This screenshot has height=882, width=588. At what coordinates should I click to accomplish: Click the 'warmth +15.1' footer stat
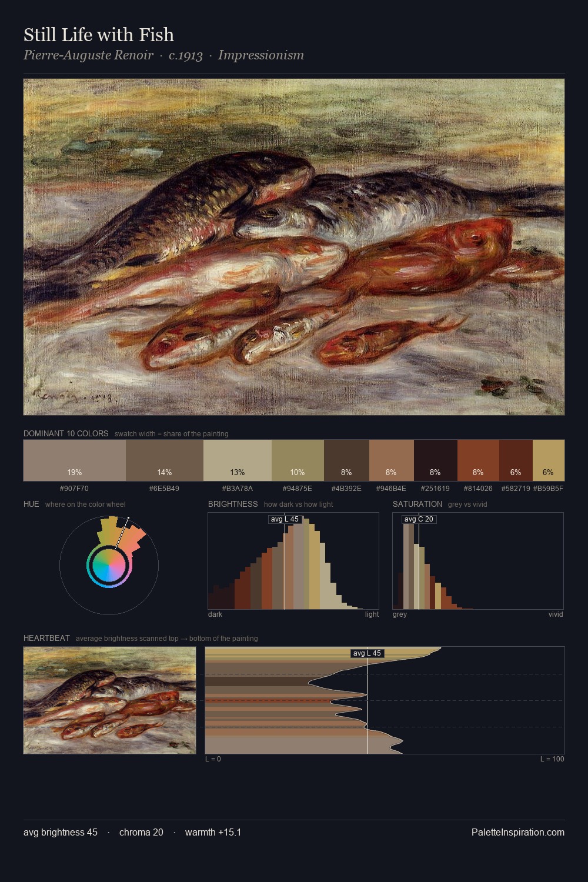point(213,832)
